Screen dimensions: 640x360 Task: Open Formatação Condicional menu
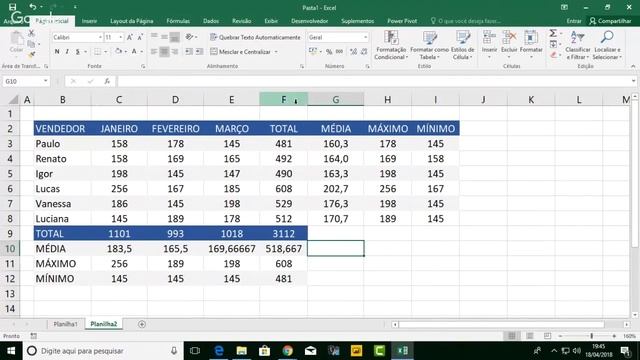391,45
